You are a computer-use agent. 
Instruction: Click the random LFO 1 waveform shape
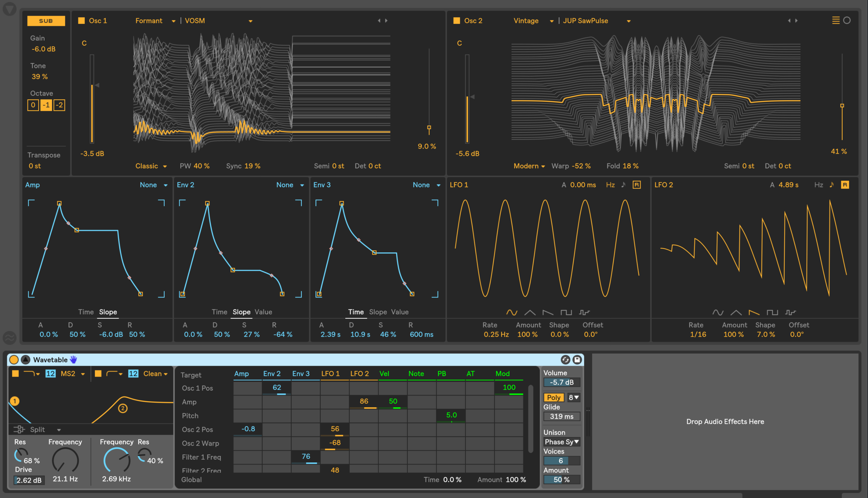tap(584, 313)
